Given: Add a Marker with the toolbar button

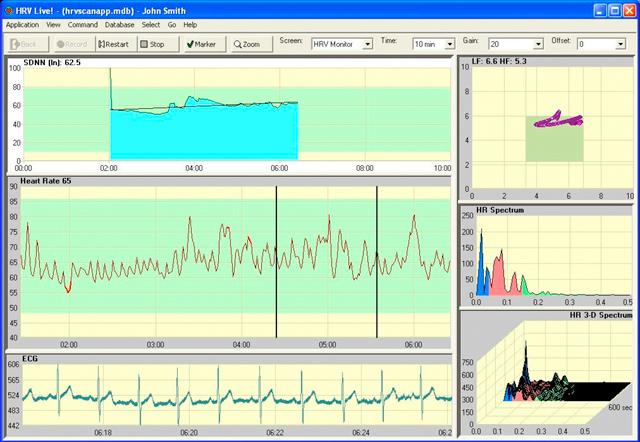Looking at the screenshot, I should pyautogui.click(x=200, y=44).
